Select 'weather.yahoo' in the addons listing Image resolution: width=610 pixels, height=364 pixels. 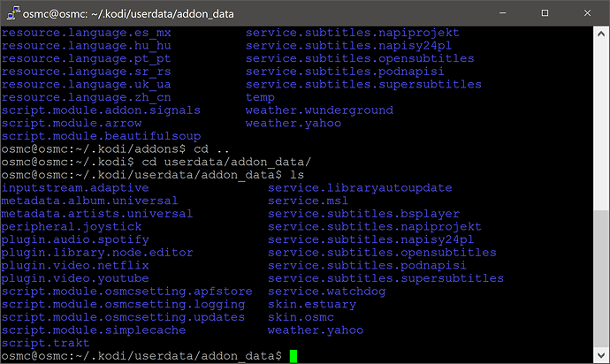294,124
